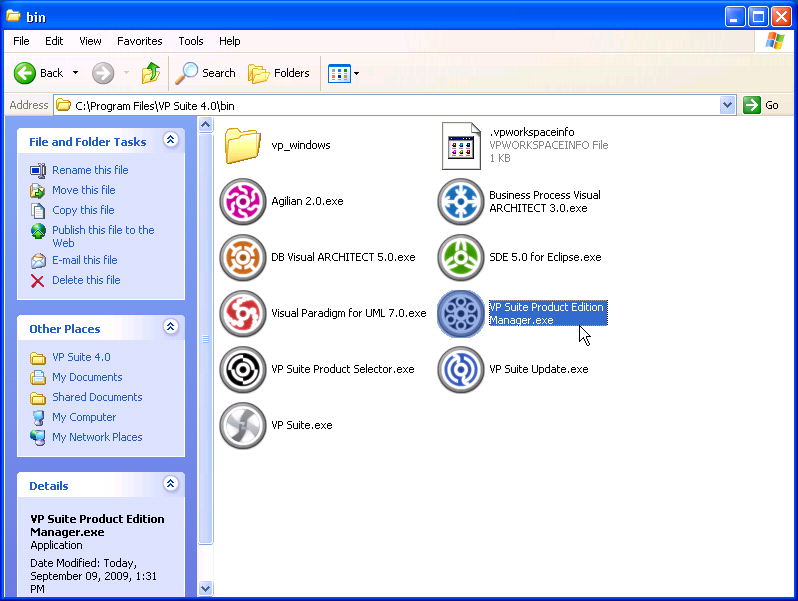
Task: Collapse the File and Folder Tasks panel
Action: coord(171,139)
